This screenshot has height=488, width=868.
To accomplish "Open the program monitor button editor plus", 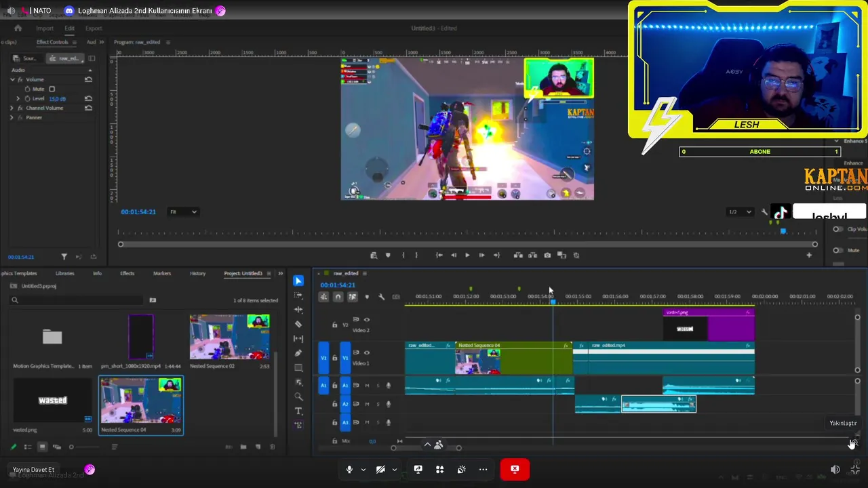I will 809,256.
